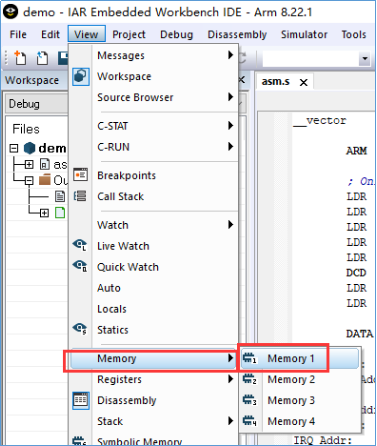
Task: Open the Project menu
Action: click(x=129, y=34)
